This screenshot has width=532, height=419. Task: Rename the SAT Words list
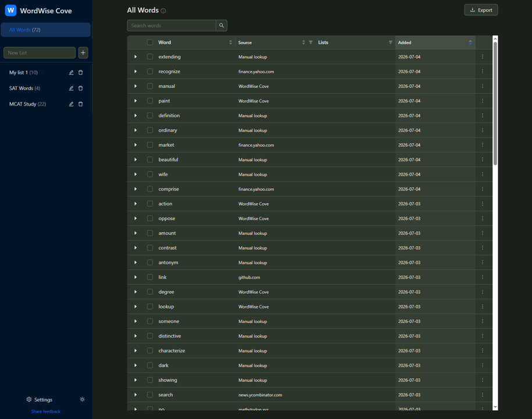pyautogui.click(x=72, y=88)
